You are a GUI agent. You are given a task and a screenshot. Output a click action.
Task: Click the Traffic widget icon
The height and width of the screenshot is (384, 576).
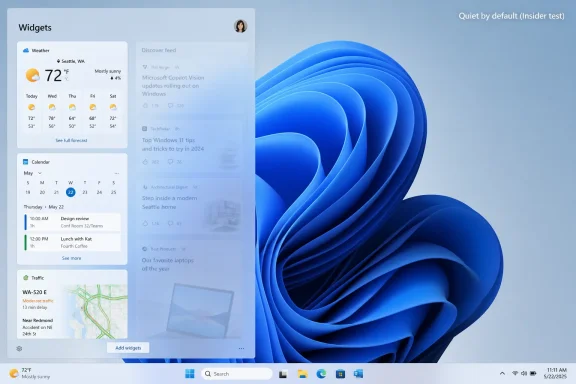tap(26, 278)
